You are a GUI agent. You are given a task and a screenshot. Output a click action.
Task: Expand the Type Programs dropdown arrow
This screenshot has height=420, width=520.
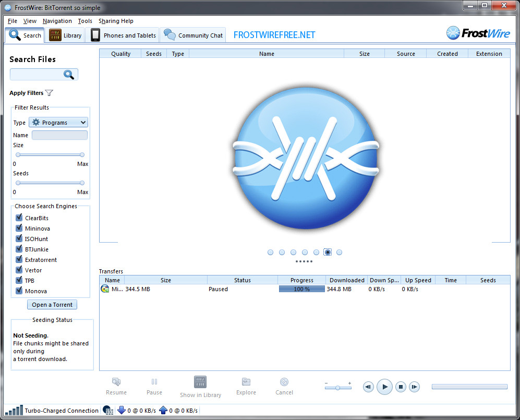[x=83, y=123]
